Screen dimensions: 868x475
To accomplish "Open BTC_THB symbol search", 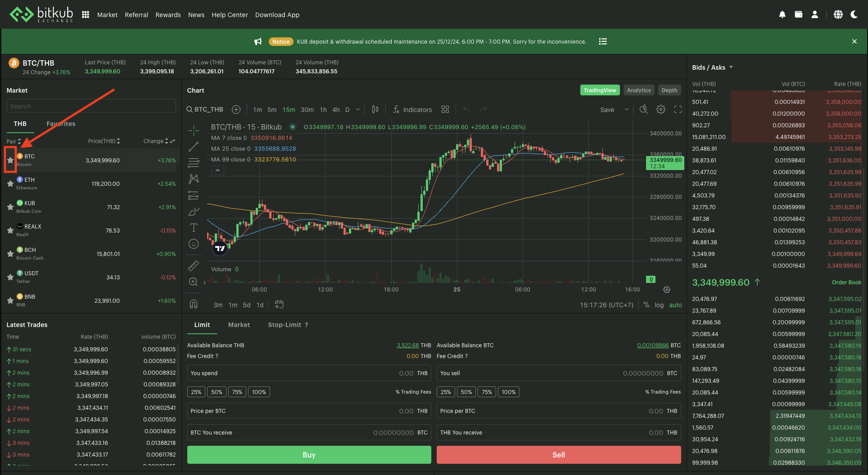I will [x=205, y=109].
